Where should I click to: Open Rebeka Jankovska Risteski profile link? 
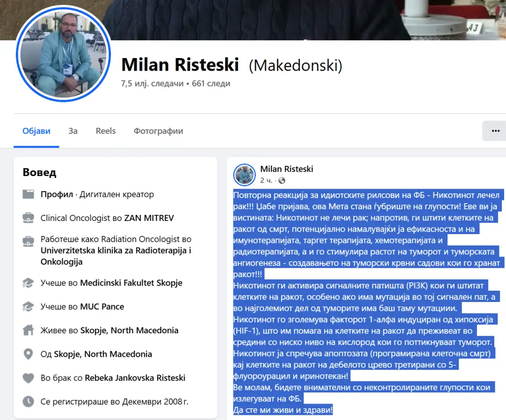pos(135,378)
